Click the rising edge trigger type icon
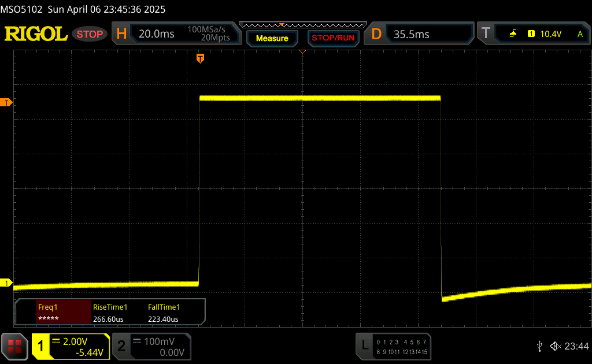Screen dimensions: 592x364 coord(513,34)
